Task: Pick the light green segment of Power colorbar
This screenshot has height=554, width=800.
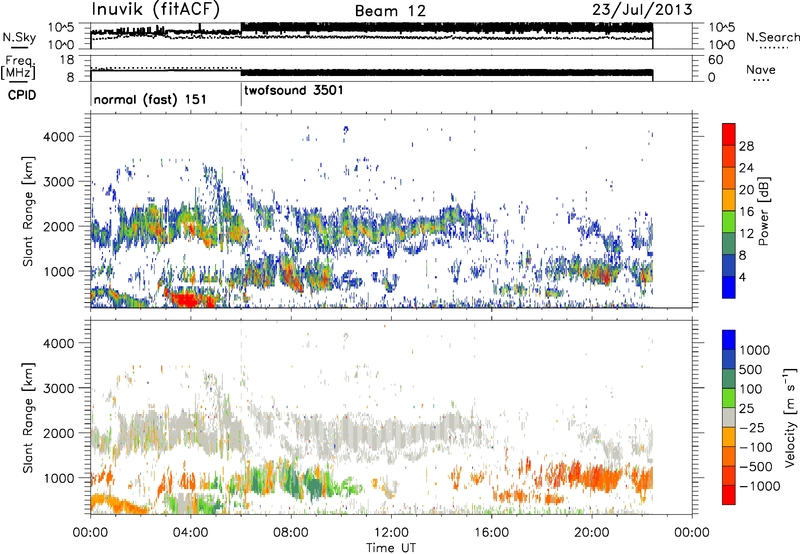Action: coord(729,221)
